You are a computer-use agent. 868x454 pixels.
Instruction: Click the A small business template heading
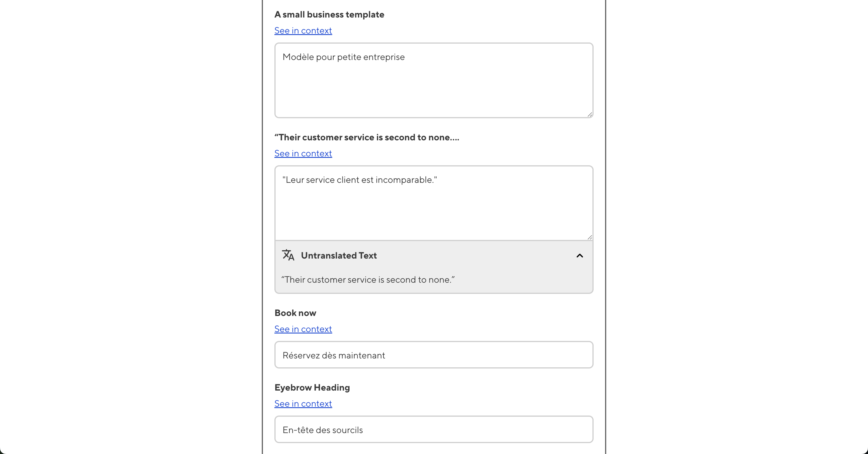[x=329, y=14]
